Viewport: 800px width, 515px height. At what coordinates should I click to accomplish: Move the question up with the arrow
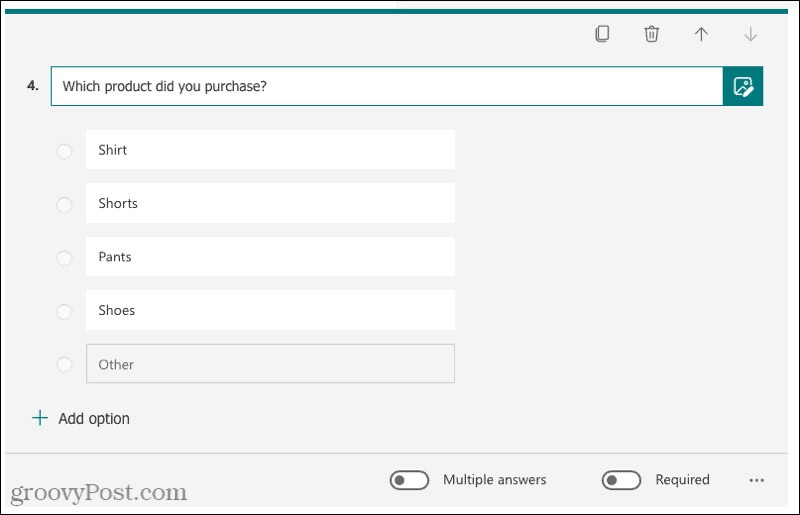click(701, 34)
